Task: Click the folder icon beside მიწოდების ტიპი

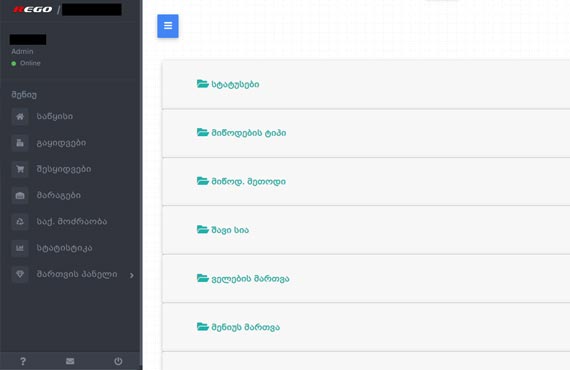Action: [202, 132]
